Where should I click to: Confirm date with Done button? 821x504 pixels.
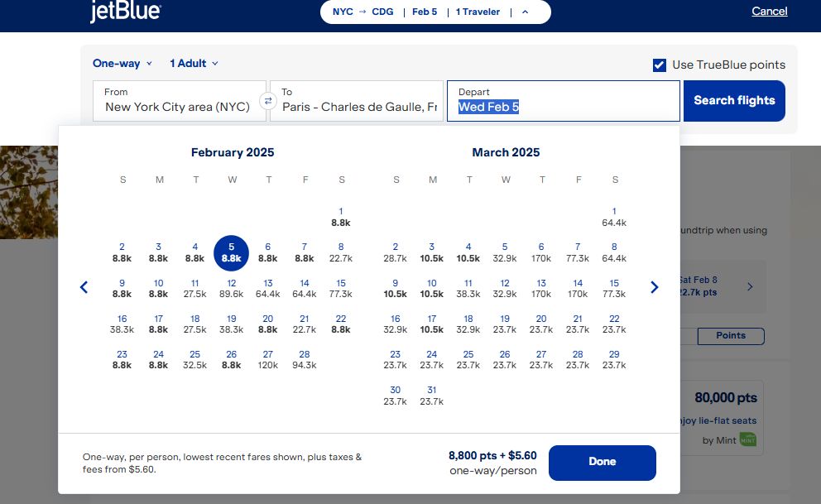602,462
